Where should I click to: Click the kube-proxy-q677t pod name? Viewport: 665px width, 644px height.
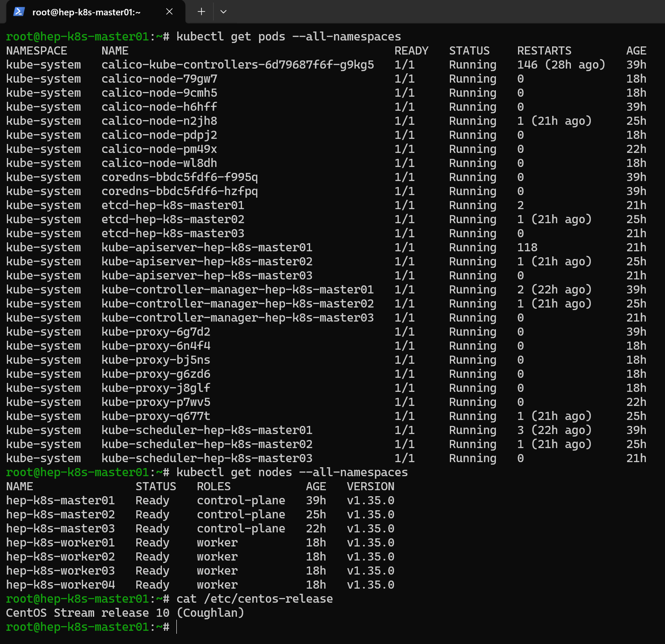point(155,416)
